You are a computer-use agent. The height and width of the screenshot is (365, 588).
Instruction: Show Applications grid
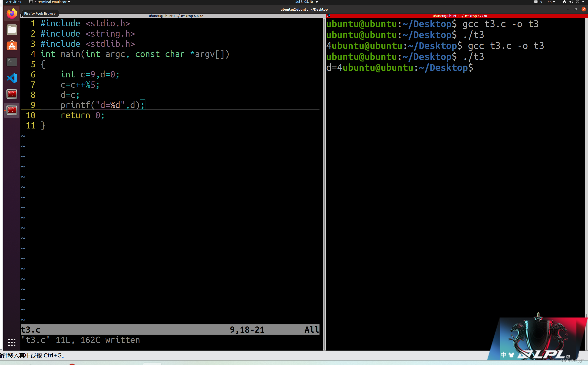12,342
